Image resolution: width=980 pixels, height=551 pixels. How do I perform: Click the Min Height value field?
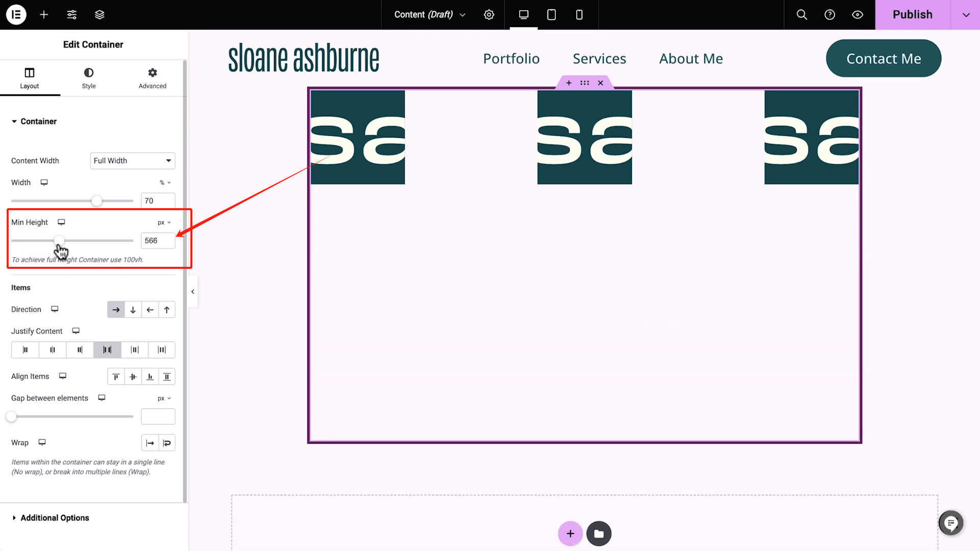click(x=157, y=241)
